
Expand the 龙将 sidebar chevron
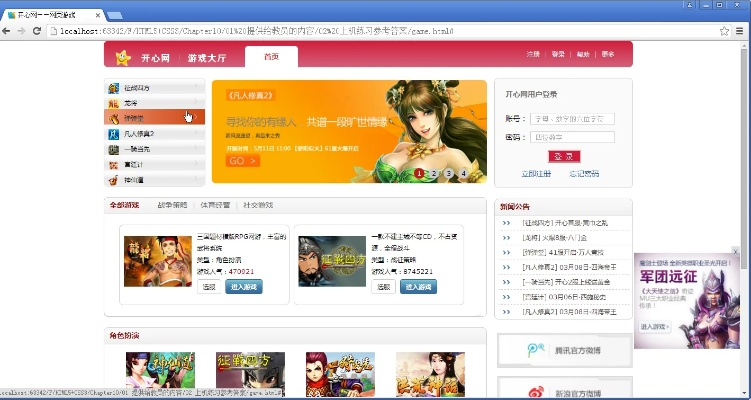(x=196, y=102)
